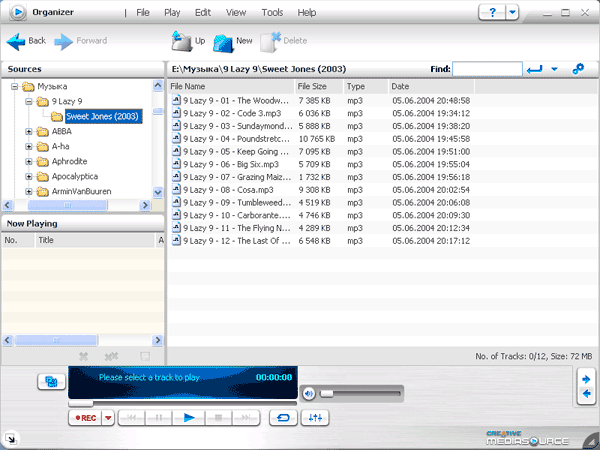Open the equalizer settings button
Screen dimensions: 600x450
pos(315,418)
